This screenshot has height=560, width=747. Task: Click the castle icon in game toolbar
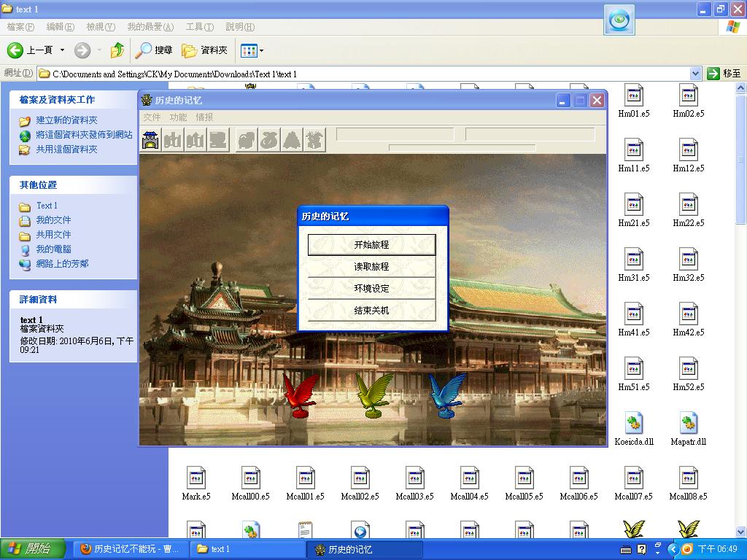coord(151,139)
